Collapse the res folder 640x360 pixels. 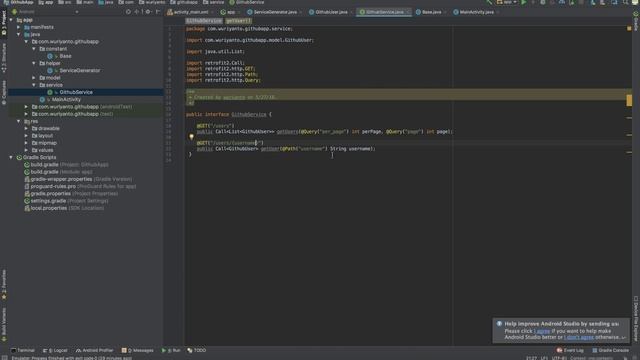tap(18, 121)
